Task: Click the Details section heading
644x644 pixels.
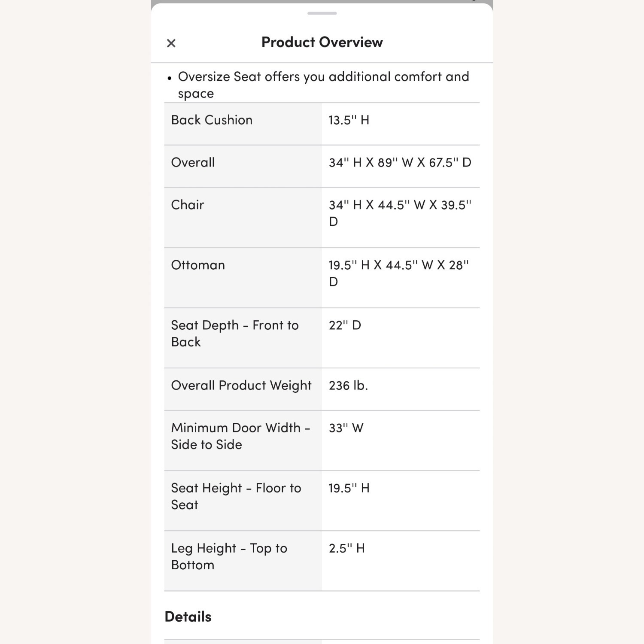Action: (x=188, y=617)
